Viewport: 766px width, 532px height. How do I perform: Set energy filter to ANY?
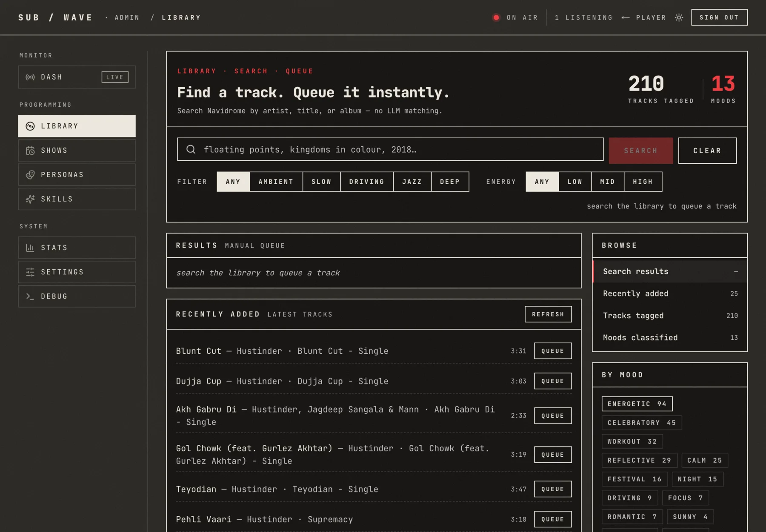coord(542,182)
